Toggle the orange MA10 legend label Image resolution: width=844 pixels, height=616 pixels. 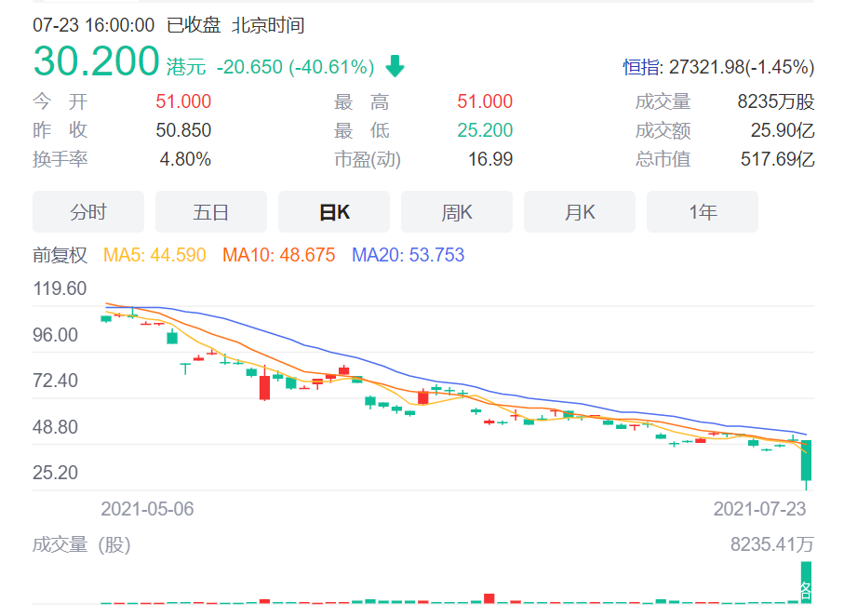pos(278,255)
